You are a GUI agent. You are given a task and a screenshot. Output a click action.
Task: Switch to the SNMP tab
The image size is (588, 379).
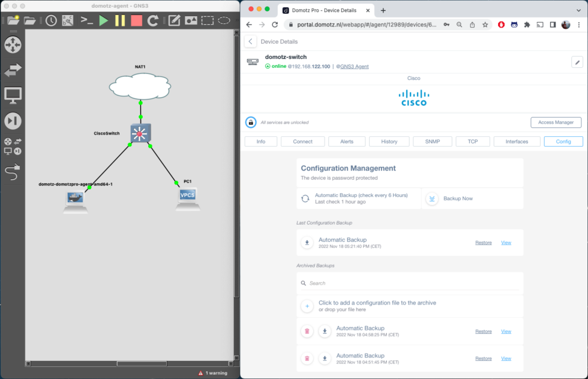click(x=432, y=141)
